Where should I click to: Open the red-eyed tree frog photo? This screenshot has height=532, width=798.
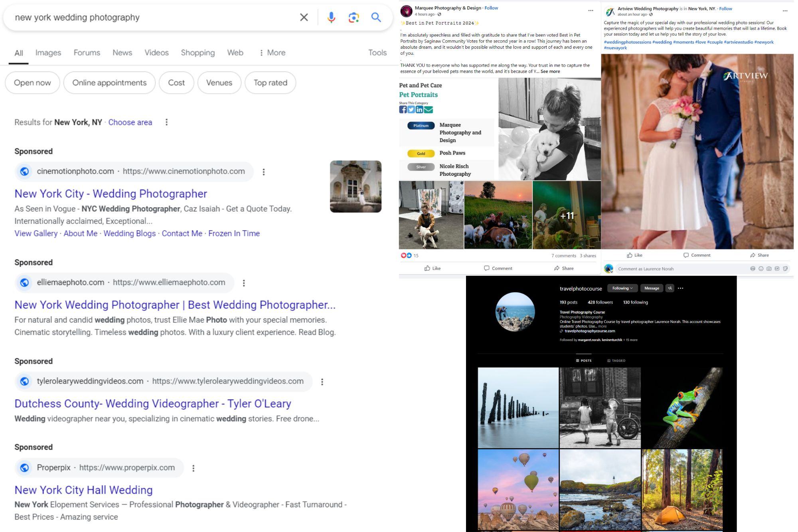[682, 407]
